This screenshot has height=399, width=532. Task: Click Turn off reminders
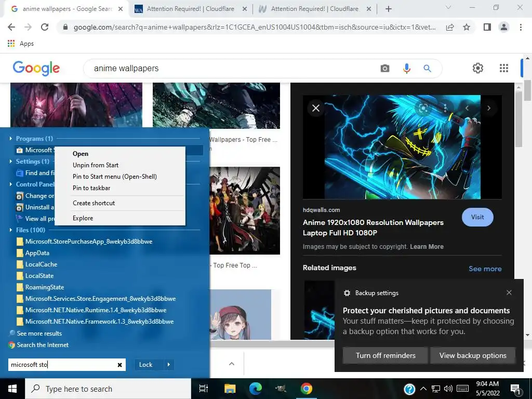coord(385,355)
